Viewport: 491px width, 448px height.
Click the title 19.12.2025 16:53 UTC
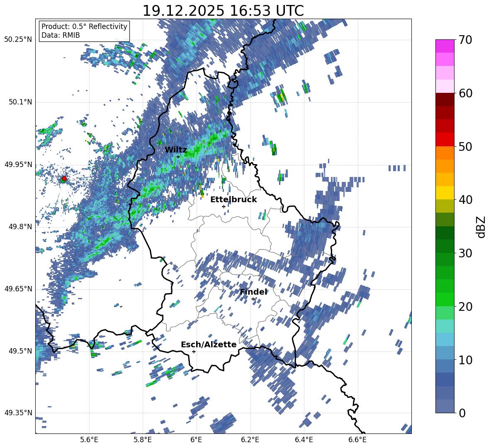coord(223,11)
